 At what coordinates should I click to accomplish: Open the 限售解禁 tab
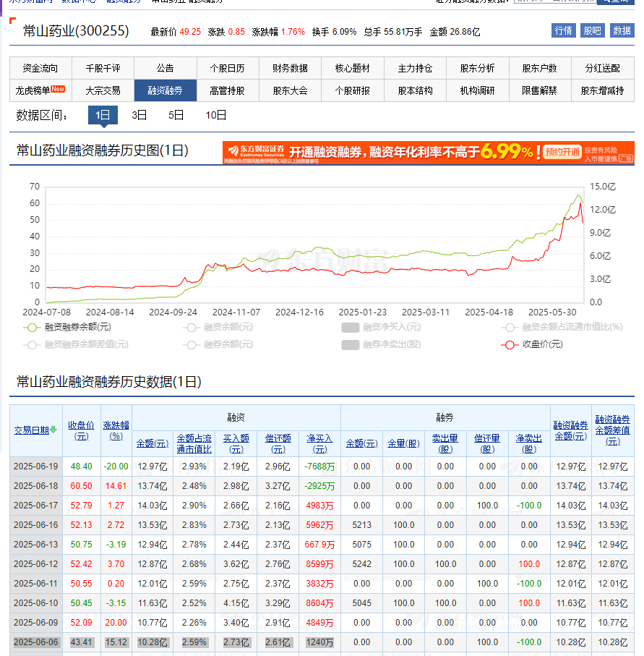coord(540,90)
